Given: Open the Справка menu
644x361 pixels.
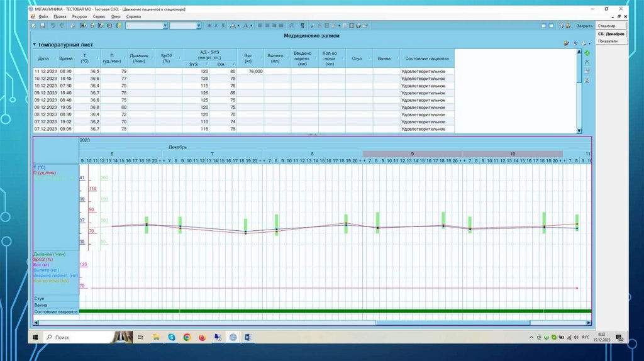Looking at the screenshot, I should pyautogui.click(x=133, y=17).
